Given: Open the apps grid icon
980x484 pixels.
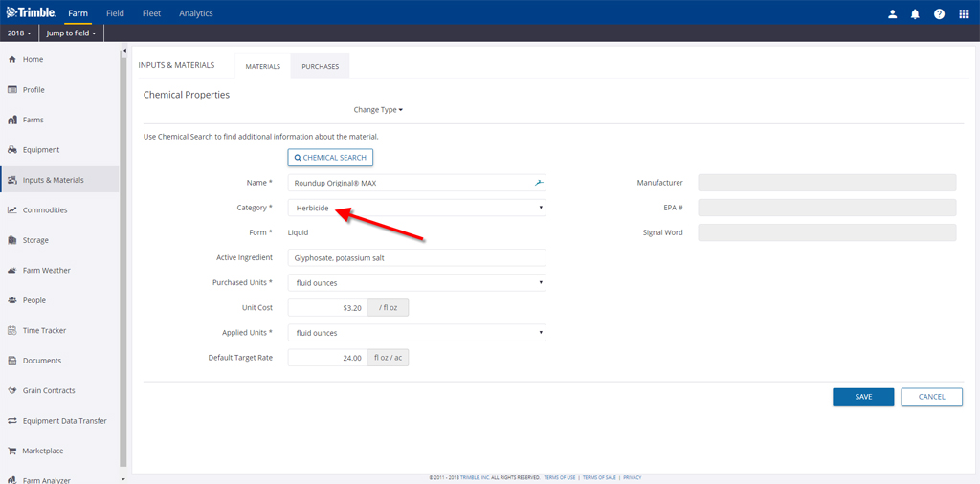Looking at the screenshot, I should [x=963, y=13].
